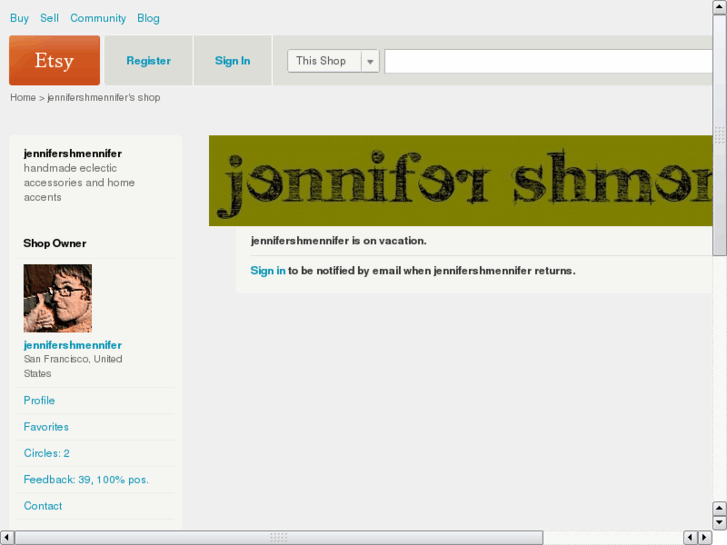Click the 'handmade eclectic accessories' shop description
Viewport: 727px width, 545px height.
[x=79, y=182]
